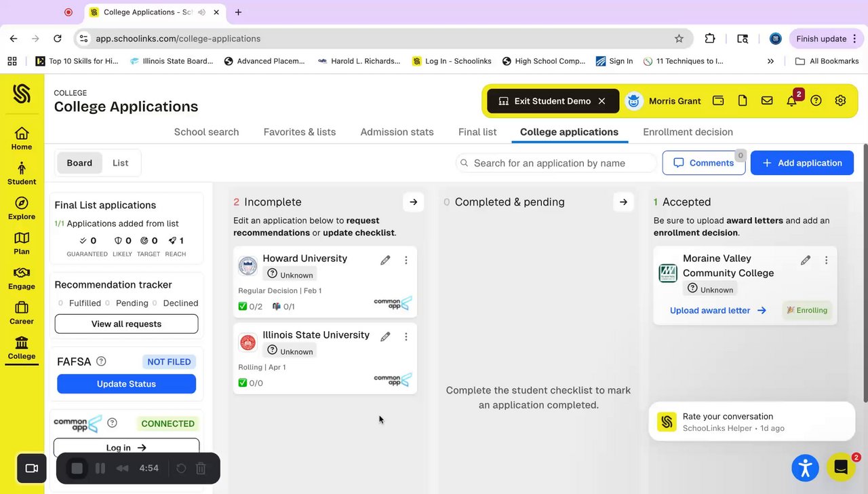This screenshot has height=494, width=868.
Task: Open Moraine Valley more options menu
Action: pyautogui.click(x=826, y=260)
